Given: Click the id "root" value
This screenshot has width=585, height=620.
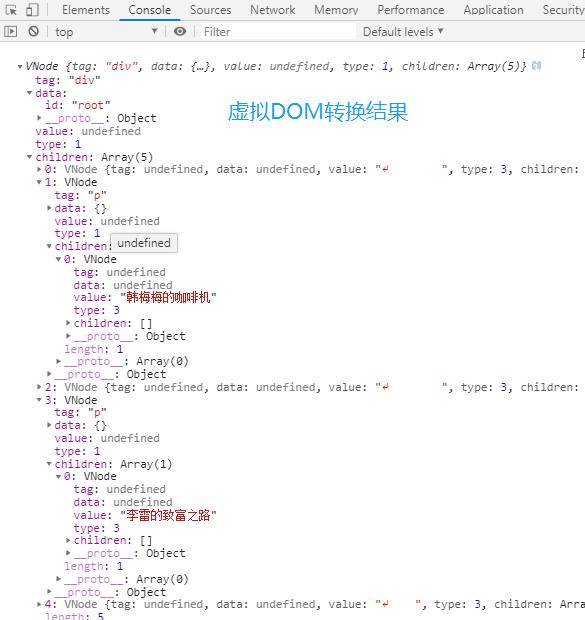Looking at the screenshot, I should pos(91,106).
